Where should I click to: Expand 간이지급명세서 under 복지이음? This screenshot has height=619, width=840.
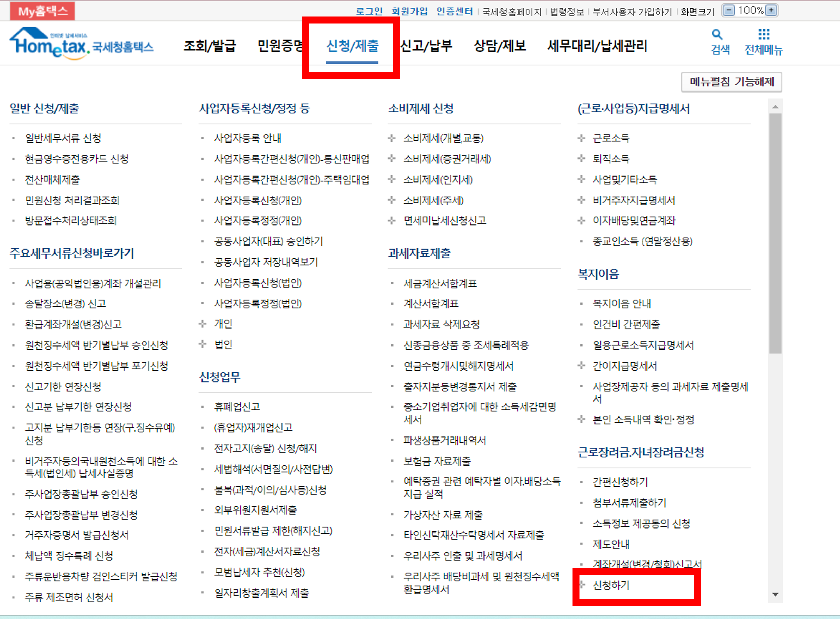coord(625,366)
